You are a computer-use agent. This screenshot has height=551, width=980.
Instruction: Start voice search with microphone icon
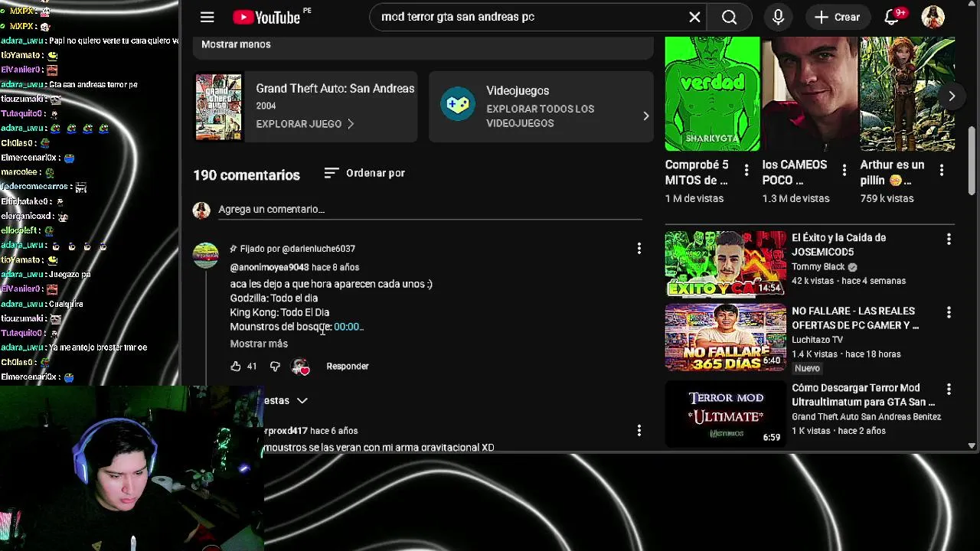778,17
